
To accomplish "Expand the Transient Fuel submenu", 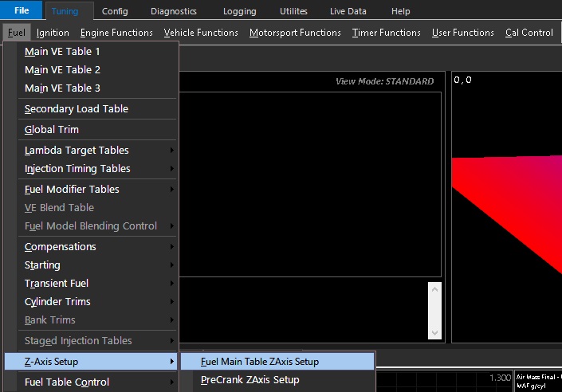I will point(57,284).
